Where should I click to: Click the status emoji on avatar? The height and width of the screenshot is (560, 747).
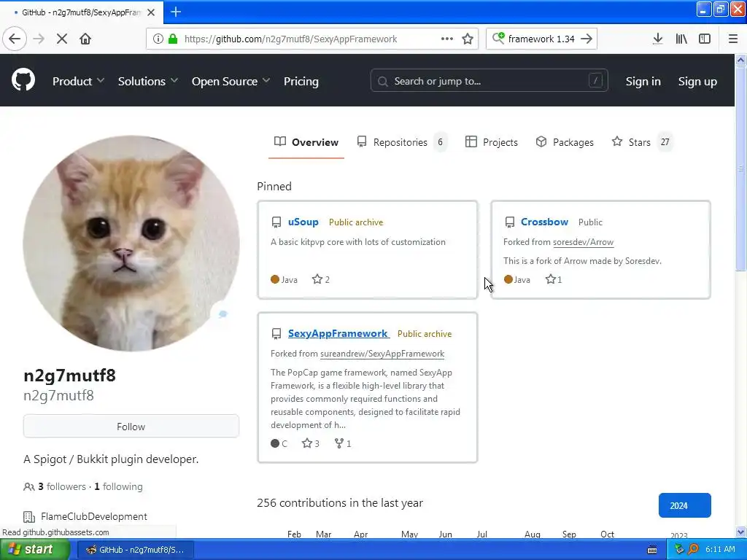coord(222,314)
